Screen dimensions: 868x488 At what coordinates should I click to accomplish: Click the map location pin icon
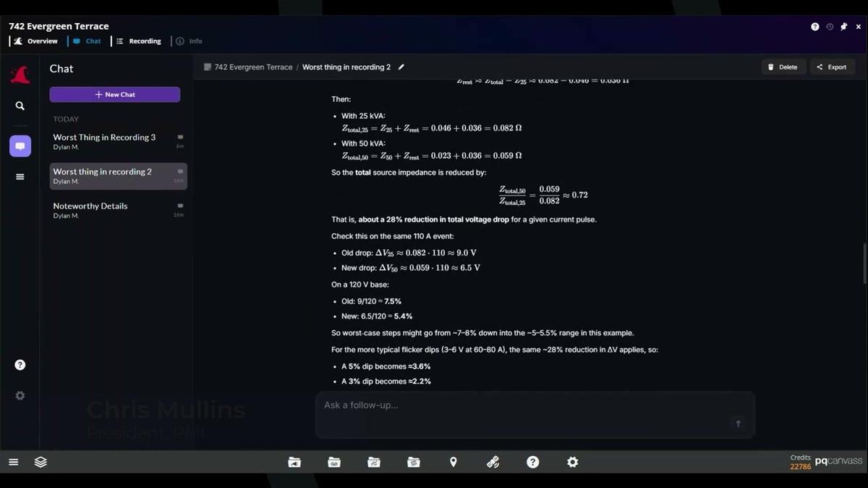[454, 462]
